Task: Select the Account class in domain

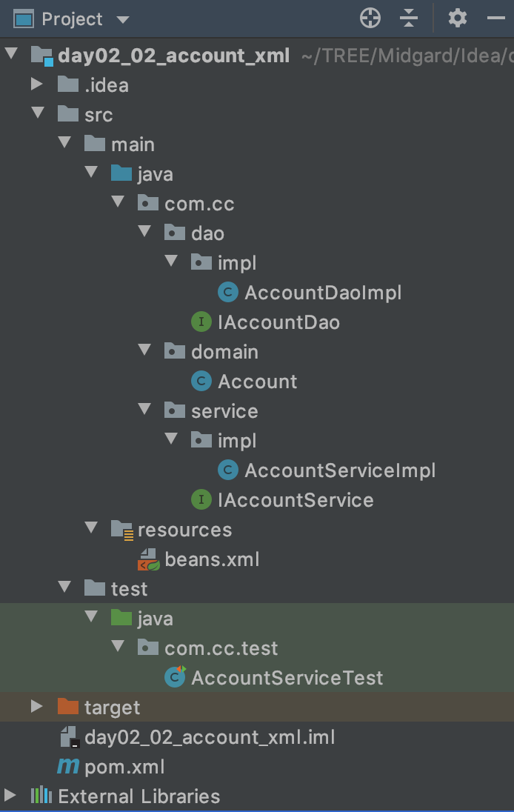Action: (x=257, y=382)
